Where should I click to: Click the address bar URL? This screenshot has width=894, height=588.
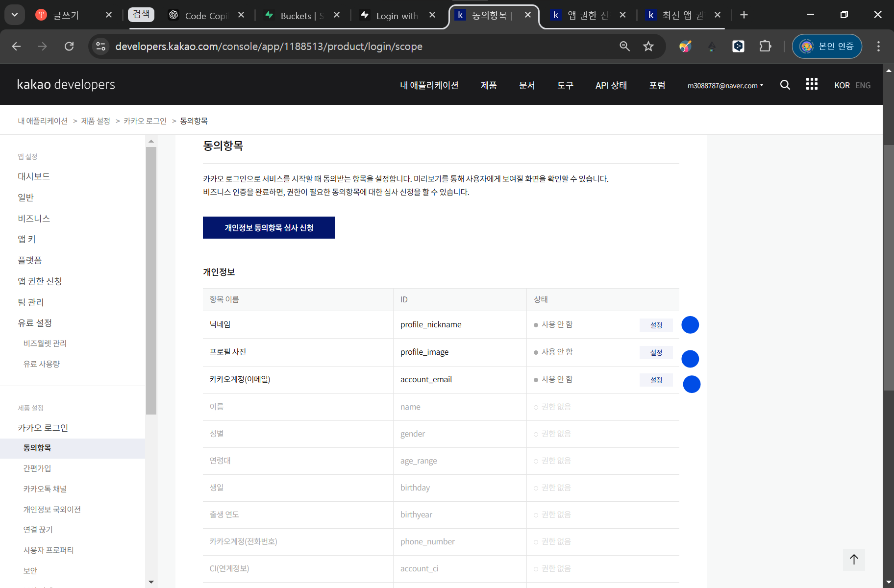(x=269, y=46)
